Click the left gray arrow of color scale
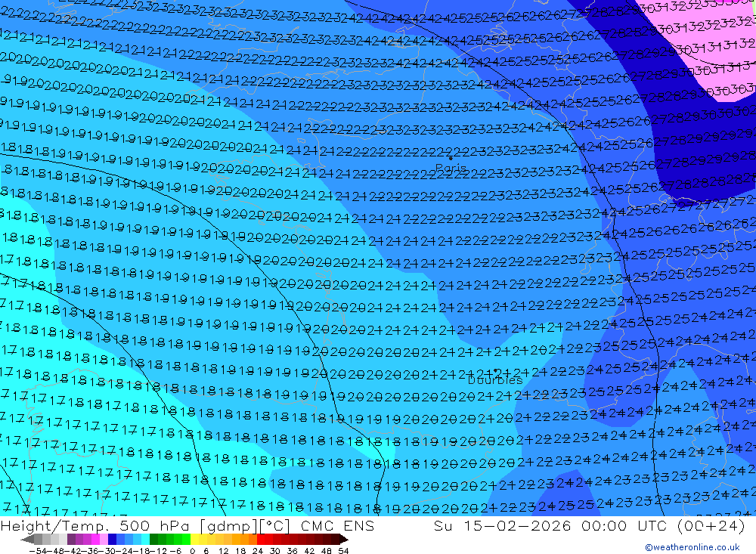Screen dimensions: 756x554 [x=27, y=540]
